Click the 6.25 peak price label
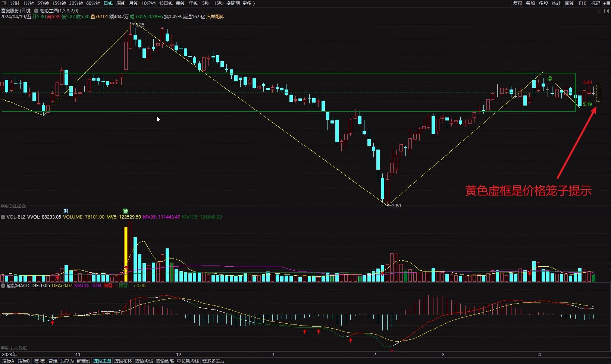 click(x=140, y=25)
